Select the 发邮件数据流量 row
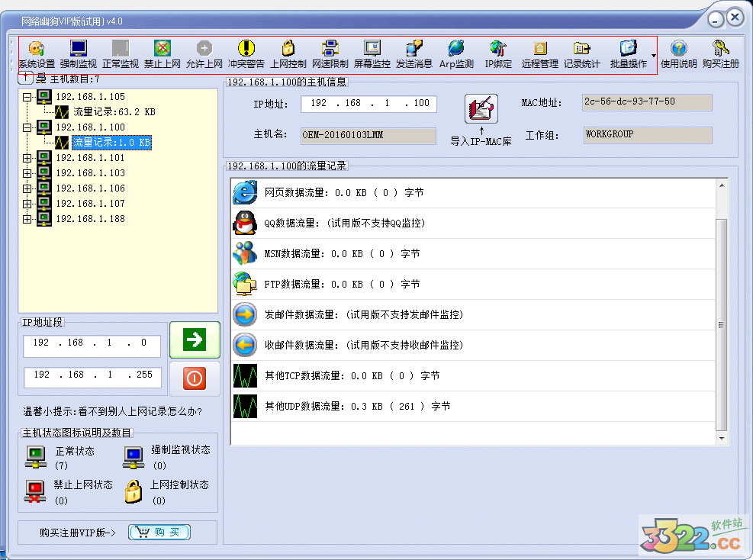 [x=473, y=314]
